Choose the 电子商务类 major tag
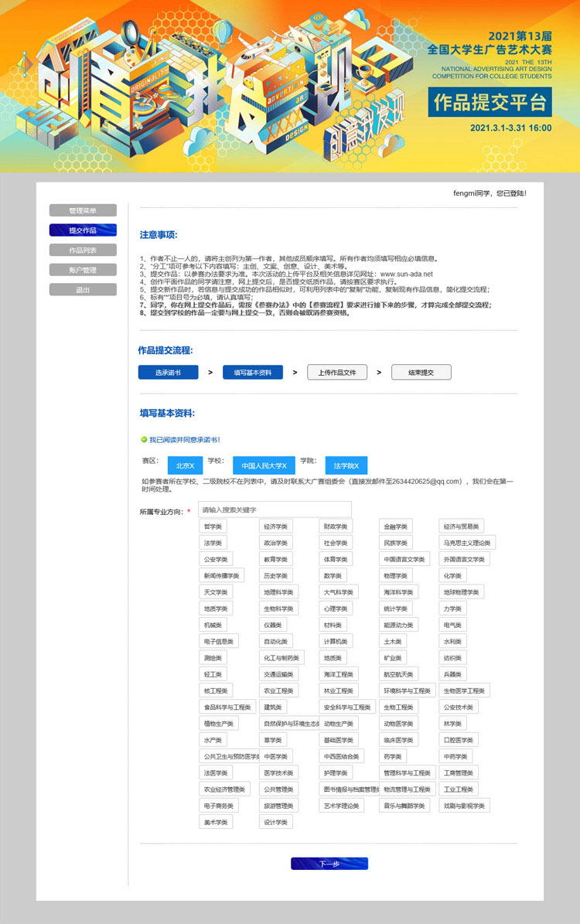 (220, 806)
